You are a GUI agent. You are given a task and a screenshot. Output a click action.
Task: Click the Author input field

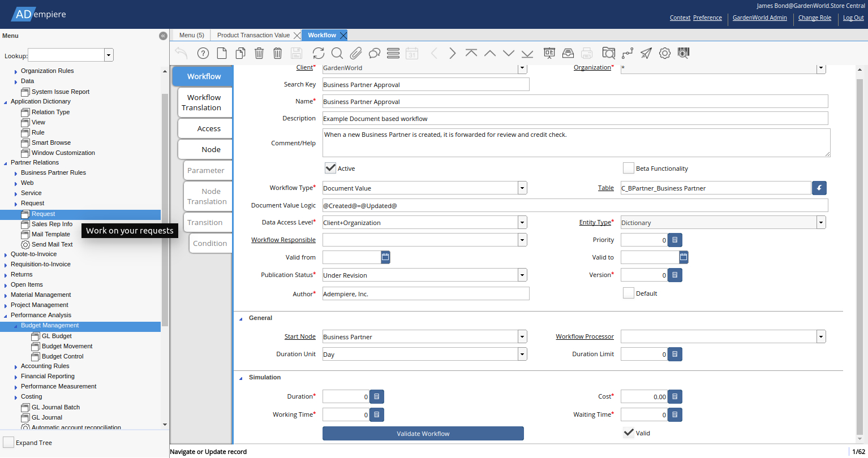(x=426, y=294)
